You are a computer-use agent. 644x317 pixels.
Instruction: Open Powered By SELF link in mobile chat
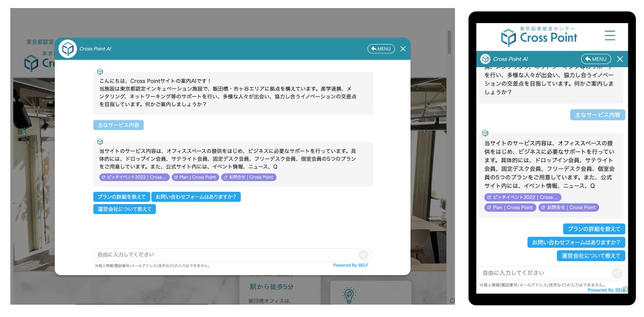[x=606, y=290]
